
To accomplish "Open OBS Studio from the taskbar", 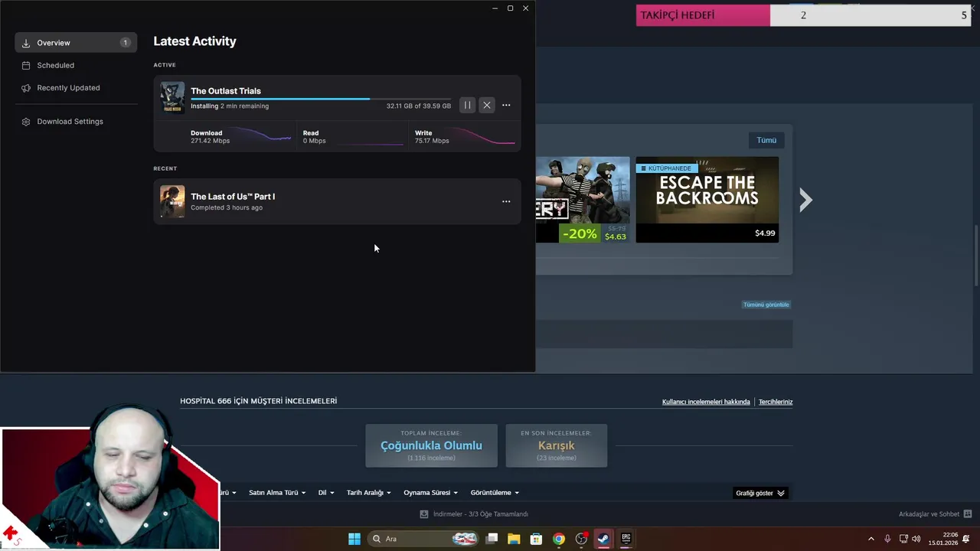I will (x=581, y=539).
